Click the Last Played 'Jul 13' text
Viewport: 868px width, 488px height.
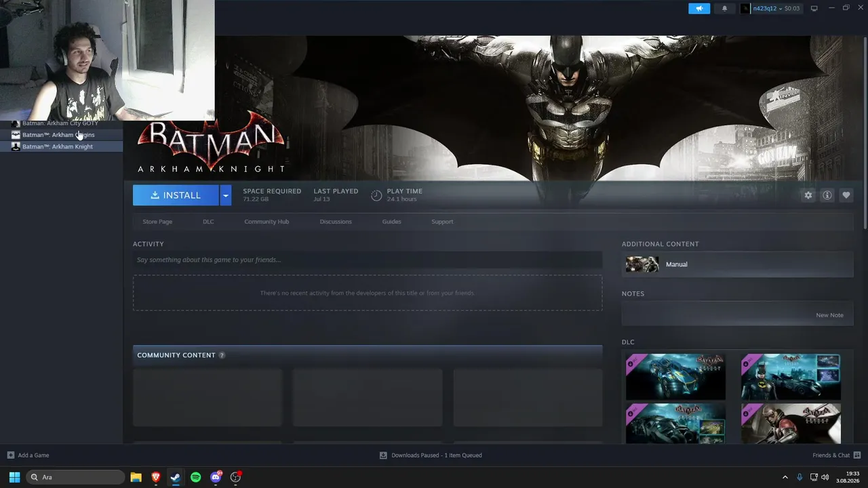[x=321, y=199]
